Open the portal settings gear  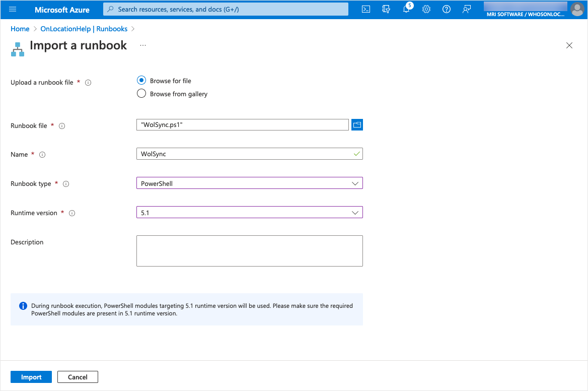pyautogui.click(x=426, y=9)
